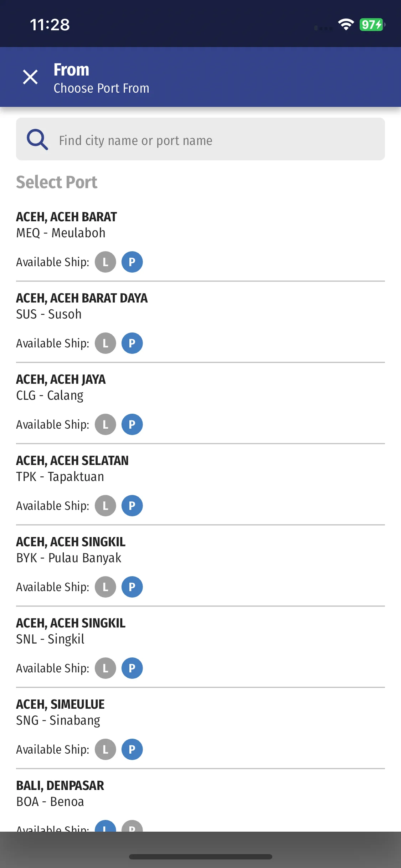The height and width of the screenshot is (868, 401).
Task: Tap the P ship badge for Susoh
Action: point(132,343)
